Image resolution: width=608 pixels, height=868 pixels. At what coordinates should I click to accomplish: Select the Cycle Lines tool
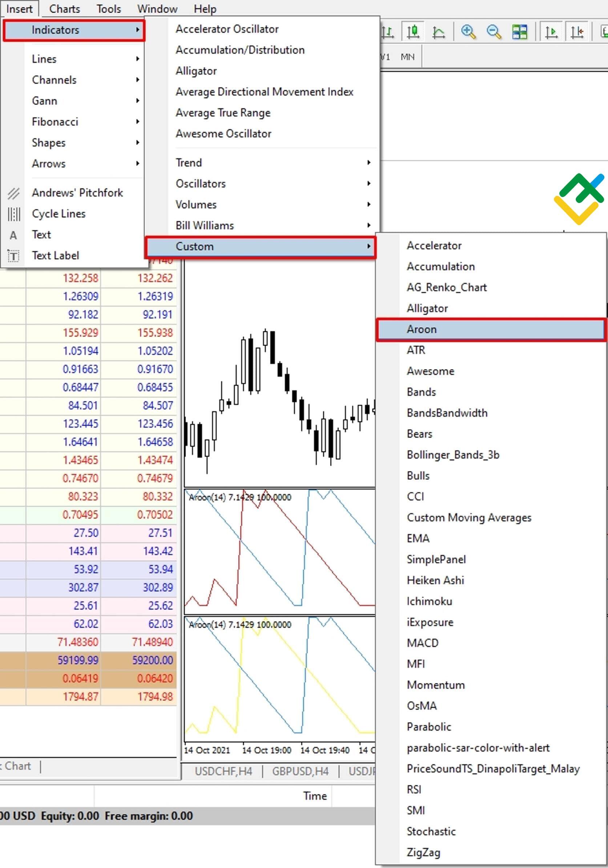59,214
